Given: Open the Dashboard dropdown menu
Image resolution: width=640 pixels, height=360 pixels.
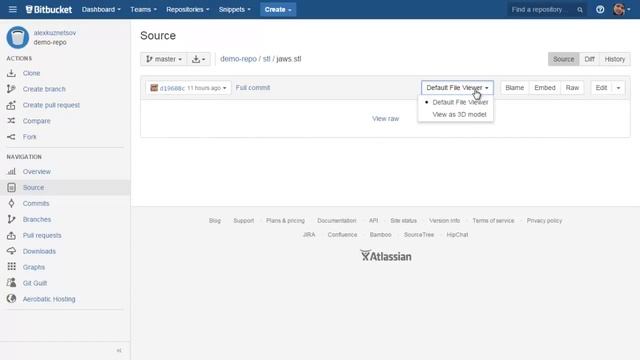Looking at the screenshot, I should tap(101, 9).
